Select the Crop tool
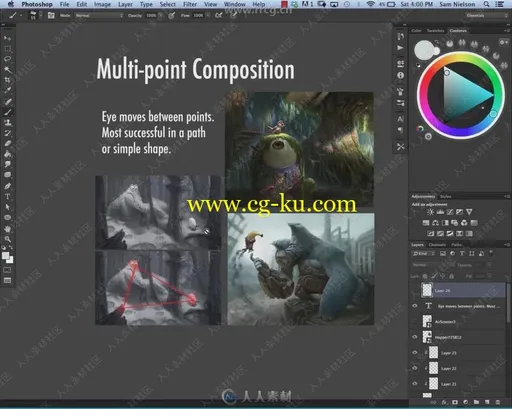The width and height of the screenshot is (512, 409). [x=7, y=80]
